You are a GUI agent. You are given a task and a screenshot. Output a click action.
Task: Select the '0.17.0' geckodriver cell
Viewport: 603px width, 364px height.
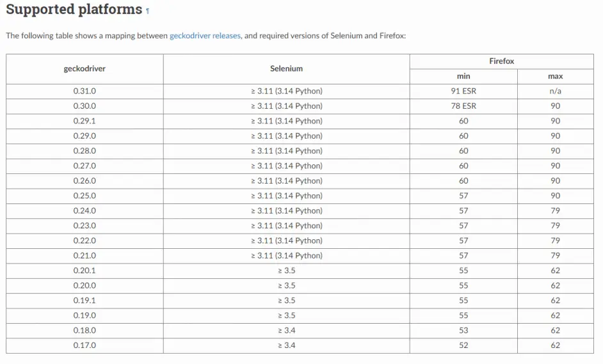[x=84, y=346]
